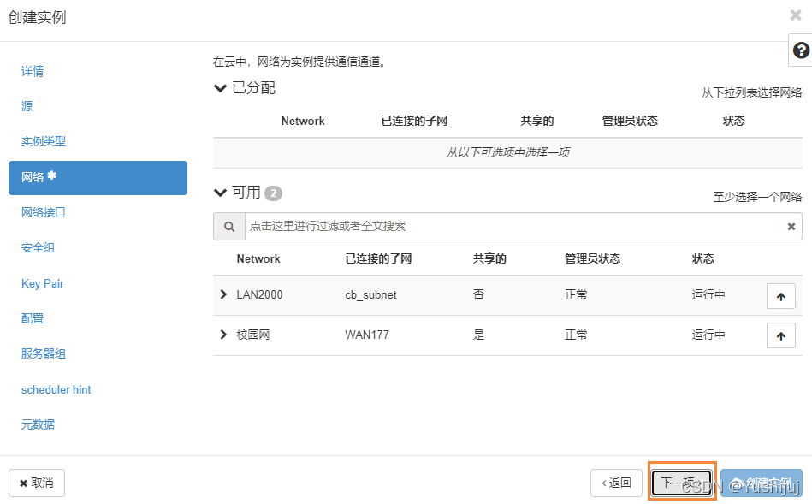Click available table 管理员状态 column header
Screen dimensions: 812x504
[592, 258]
